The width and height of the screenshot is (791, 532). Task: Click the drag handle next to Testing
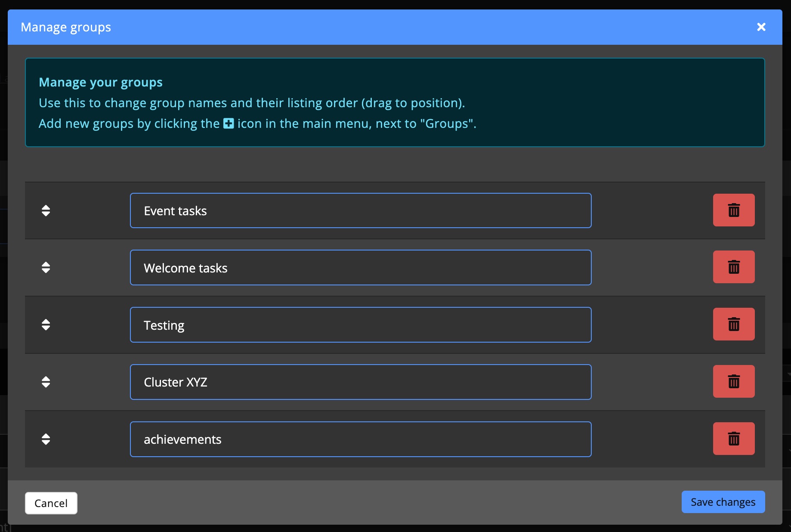tap(46, 325)
